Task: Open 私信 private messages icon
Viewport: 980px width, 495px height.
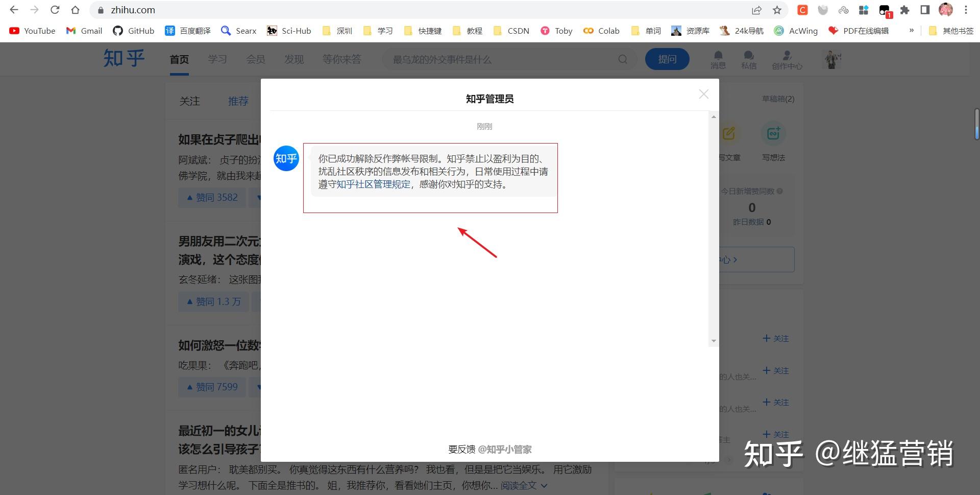Action: coord(749,59)
